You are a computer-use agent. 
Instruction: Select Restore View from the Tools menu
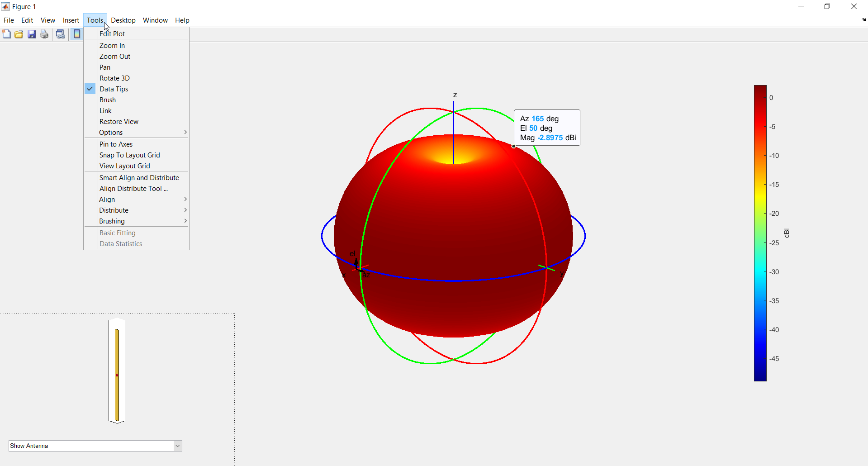[119, 121]
